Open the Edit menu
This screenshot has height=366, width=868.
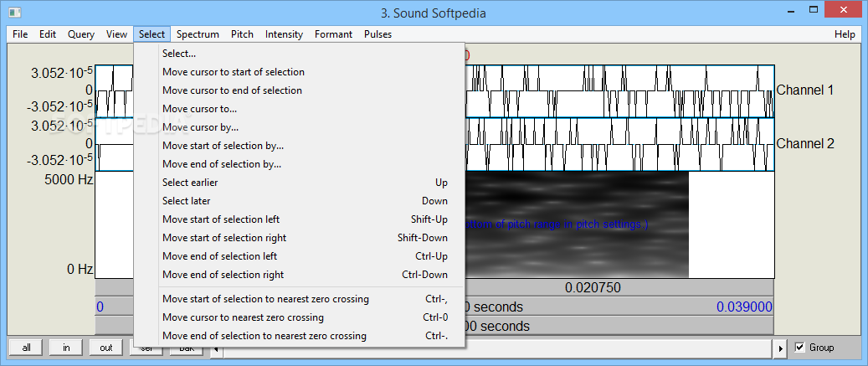pyautogui.click(x=48, y=34)
